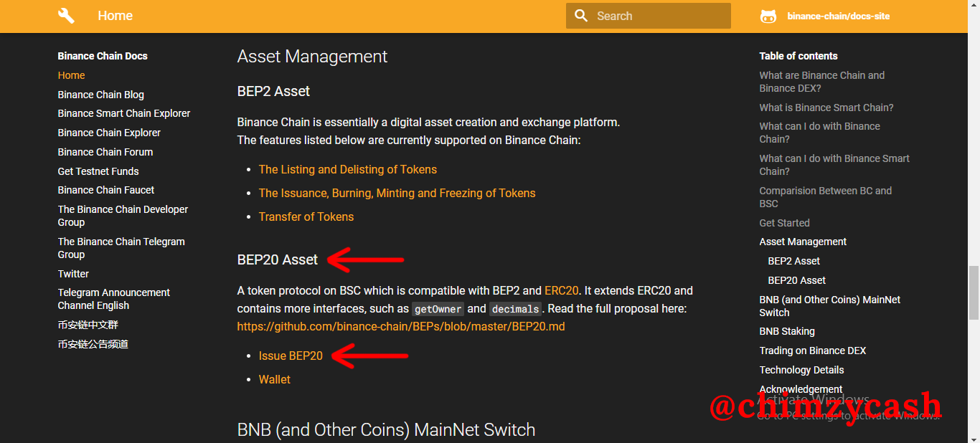
Task: Open the Issue BEP20 link
Action: pos(291,356)
